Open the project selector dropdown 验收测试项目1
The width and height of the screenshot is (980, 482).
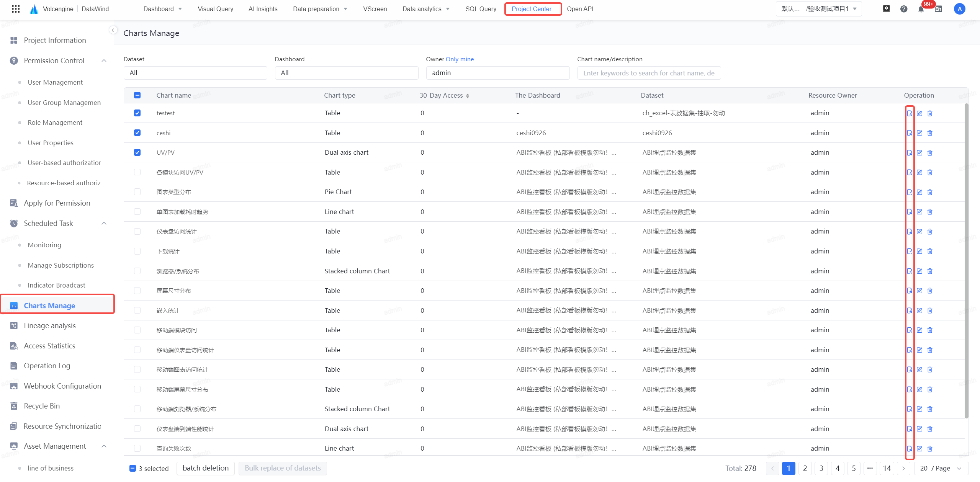pyautogui.click(x=819, y=9)
